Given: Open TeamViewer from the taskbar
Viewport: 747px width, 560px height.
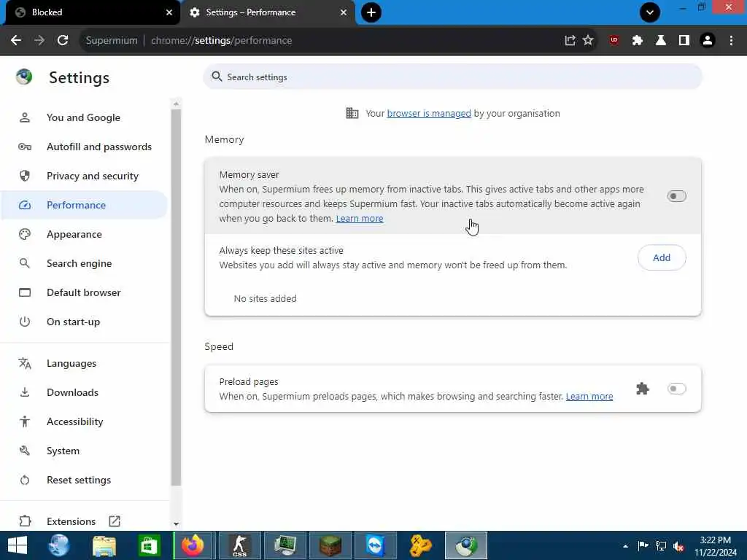Looking at the screenshot, I should coord(376,545).
